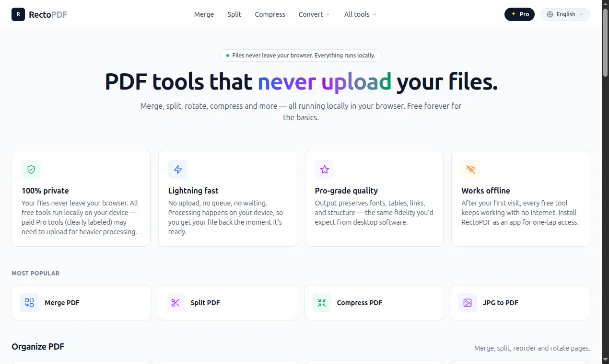Viewport: 609px width, 364px height.
Task: Click the Compress PDF arrows icon
Action: click(x=322, y=303)
